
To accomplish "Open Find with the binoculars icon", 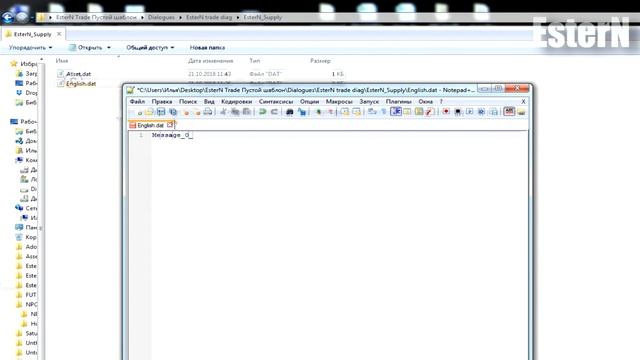I will click(289, 111).
